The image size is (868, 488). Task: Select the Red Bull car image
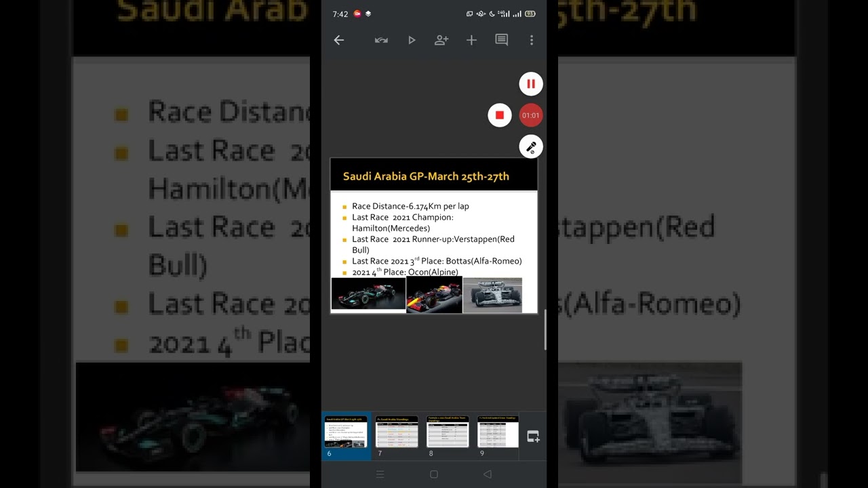[x=434, y=295]
